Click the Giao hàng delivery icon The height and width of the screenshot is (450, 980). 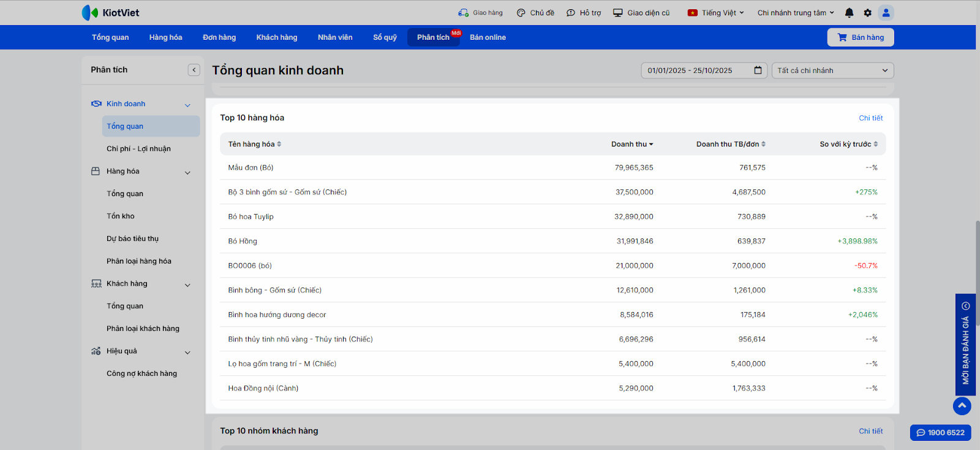[463, 13]
